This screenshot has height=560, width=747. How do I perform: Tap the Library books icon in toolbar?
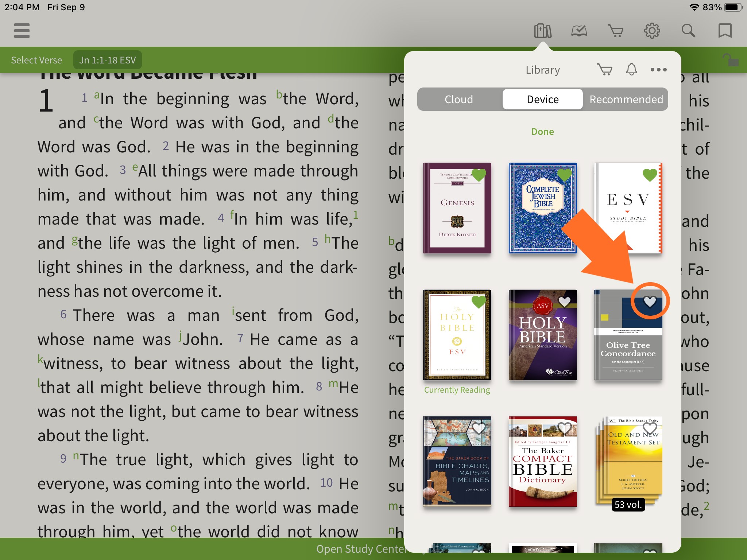[x=543, y=31]
